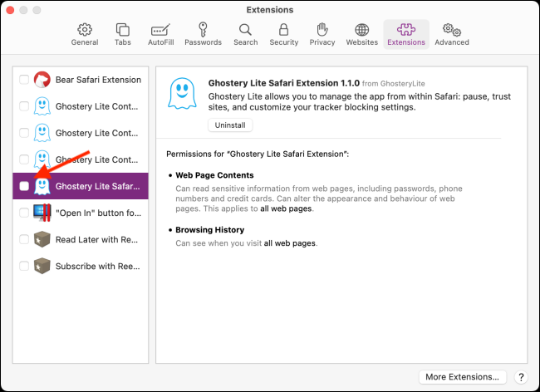Viewport: 540px width, 392px height.
Task: Open the Tabs preferences icon
Action: point(123,30)
